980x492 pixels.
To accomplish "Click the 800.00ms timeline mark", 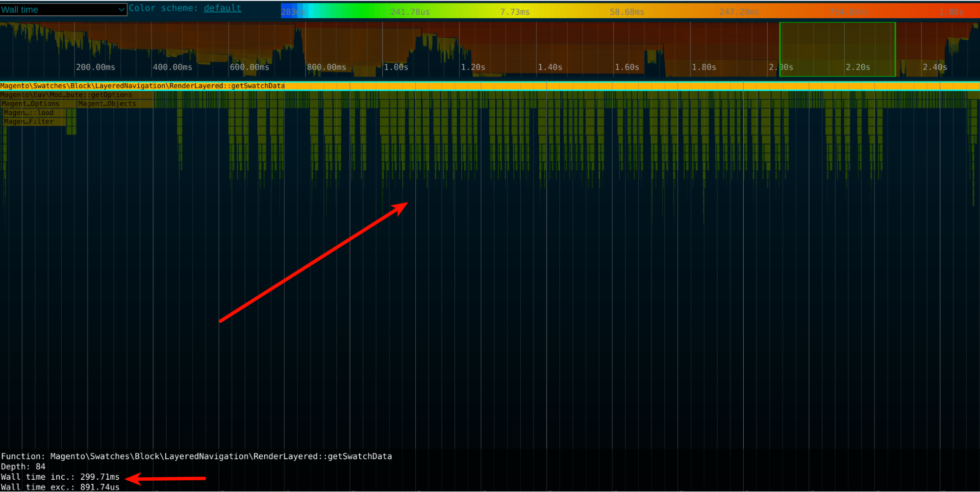I will (x=327, y=67).
